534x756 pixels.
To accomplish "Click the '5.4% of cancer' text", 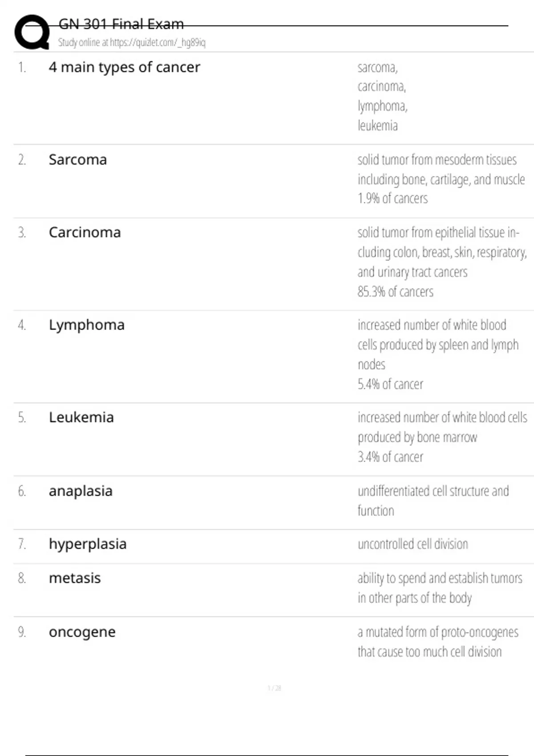I will pos(390,384).
